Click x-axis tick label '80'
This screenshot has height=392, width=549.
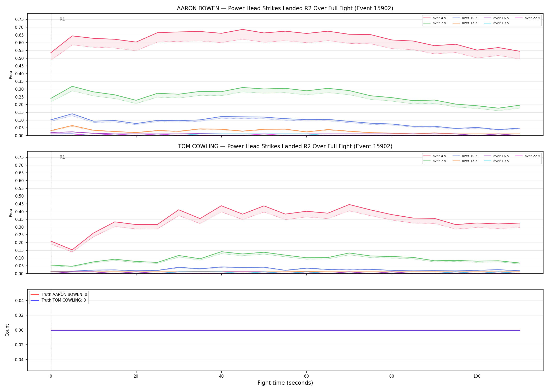(392, 376)
